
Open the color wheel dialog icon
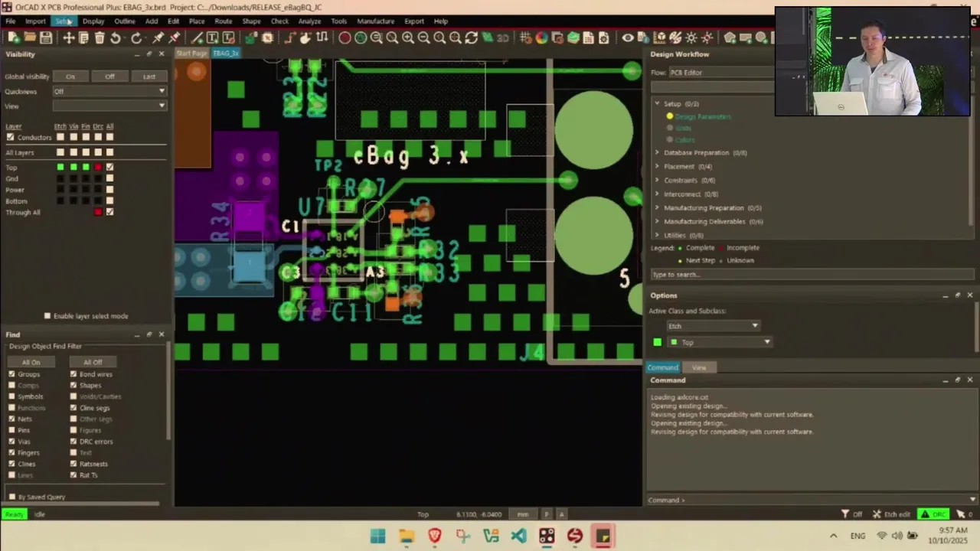541,37
